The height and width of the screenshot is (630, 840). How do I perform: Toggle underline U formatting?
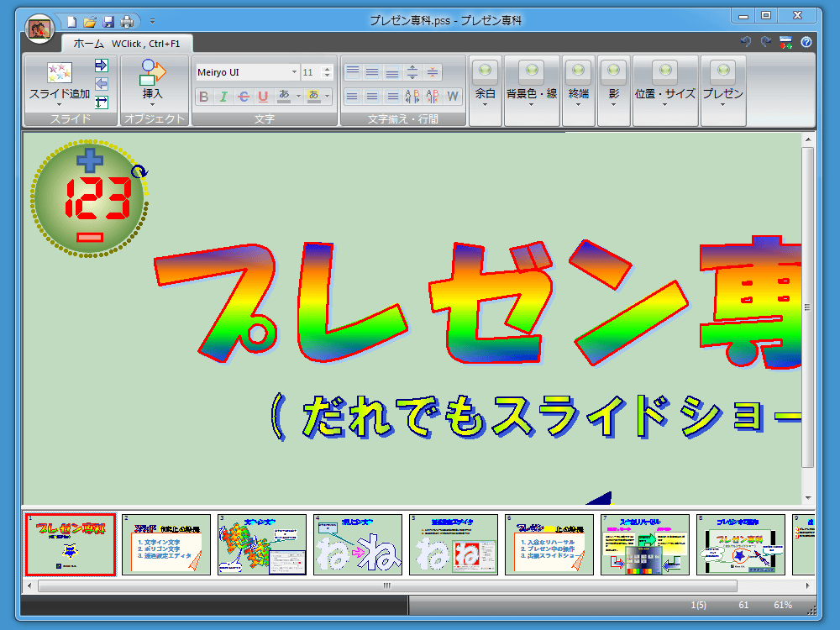[x=263, y=97]
